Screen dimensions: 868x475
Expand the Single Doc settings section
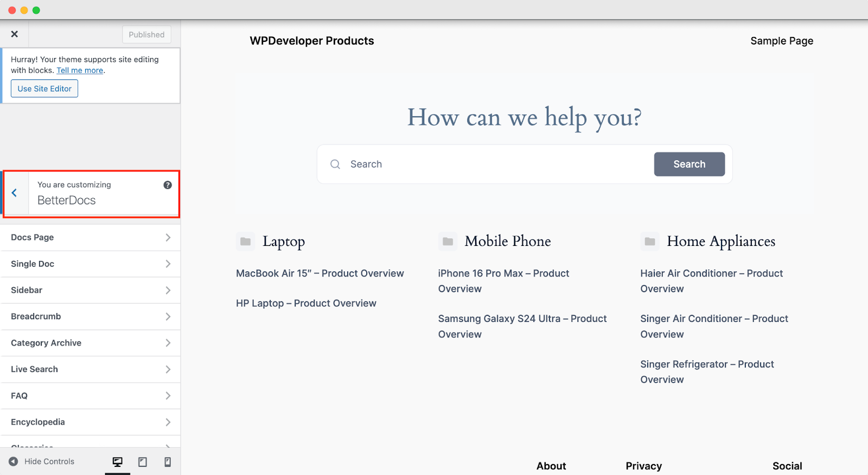click(x=90, y=264)
